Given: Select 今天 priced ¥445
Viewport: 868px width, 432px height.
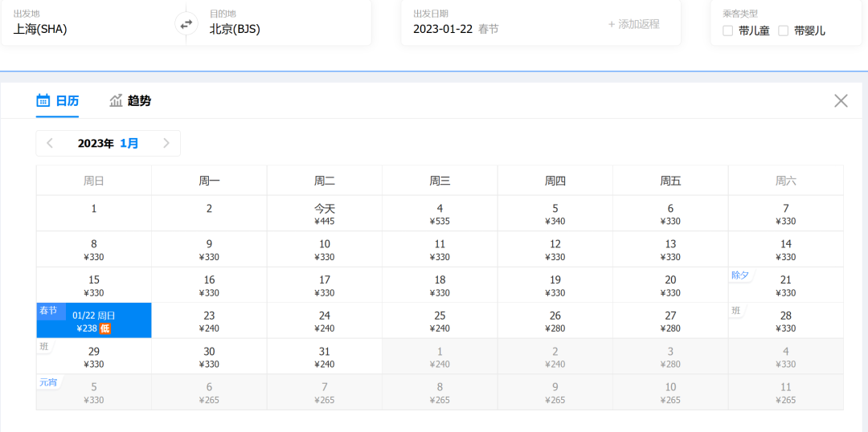Looking at the screenshot, I should (325, 213).
